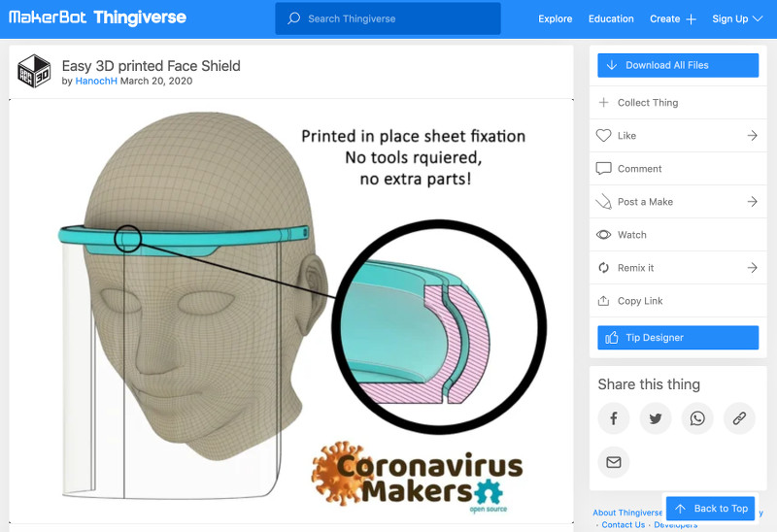
Task: Open About Thingiverse link
Action: point(627,513)
